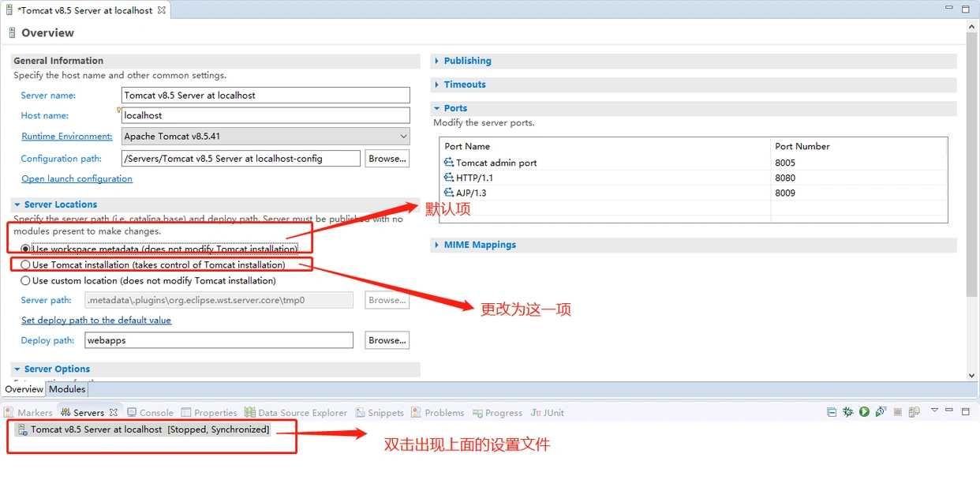Viewport: 980px width, 495px height.
Task: Open the Properties view tab
Action: tap(209, 412)
